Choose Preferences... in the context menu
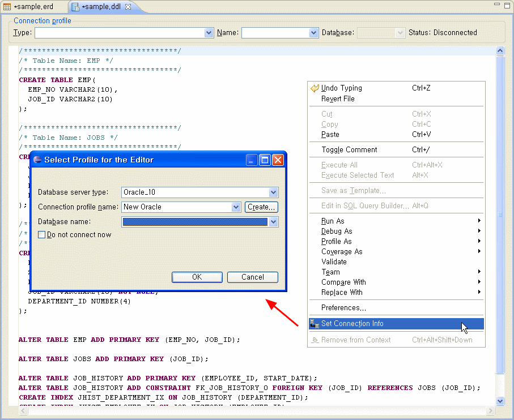This screenshot has height=420, width=514. pos(343,308)
